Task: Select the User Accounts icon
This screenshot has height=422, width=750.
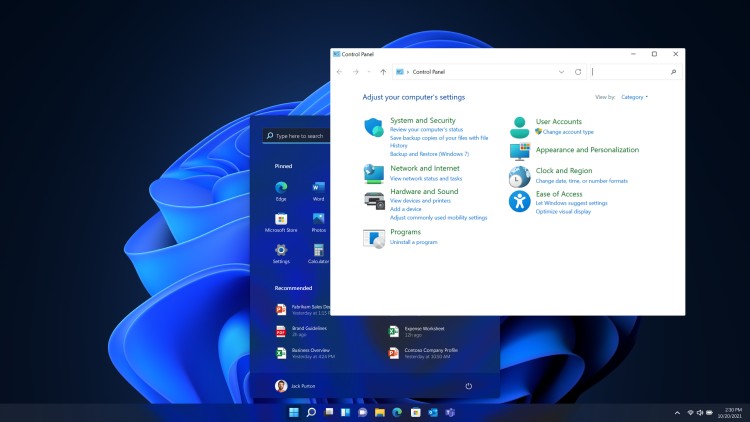Action: point(519,127)
